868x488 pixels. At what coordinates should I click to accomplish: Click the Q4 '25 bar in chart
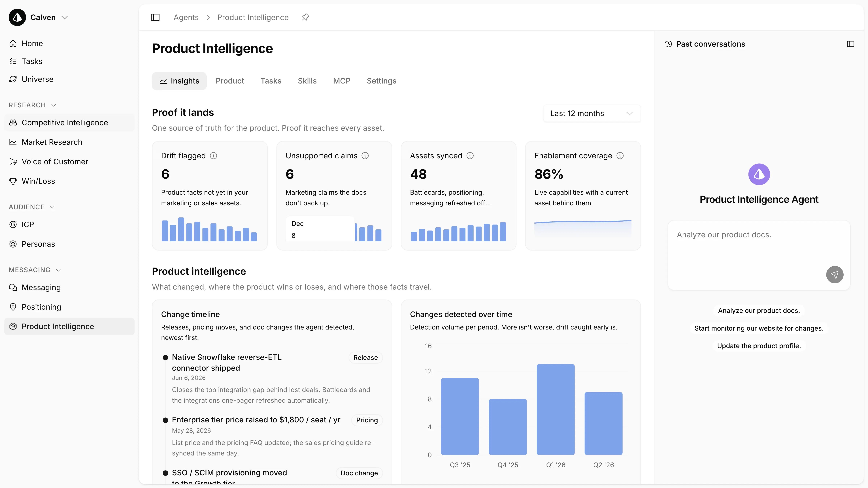508,427
